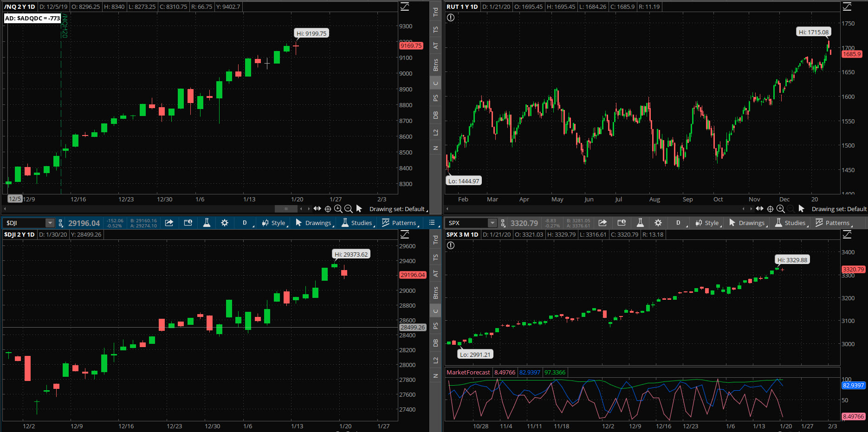Toggle TS tab in $DJI chart sidebar
The height and width of the screenshot is (432, 868).
pos(435,257)
